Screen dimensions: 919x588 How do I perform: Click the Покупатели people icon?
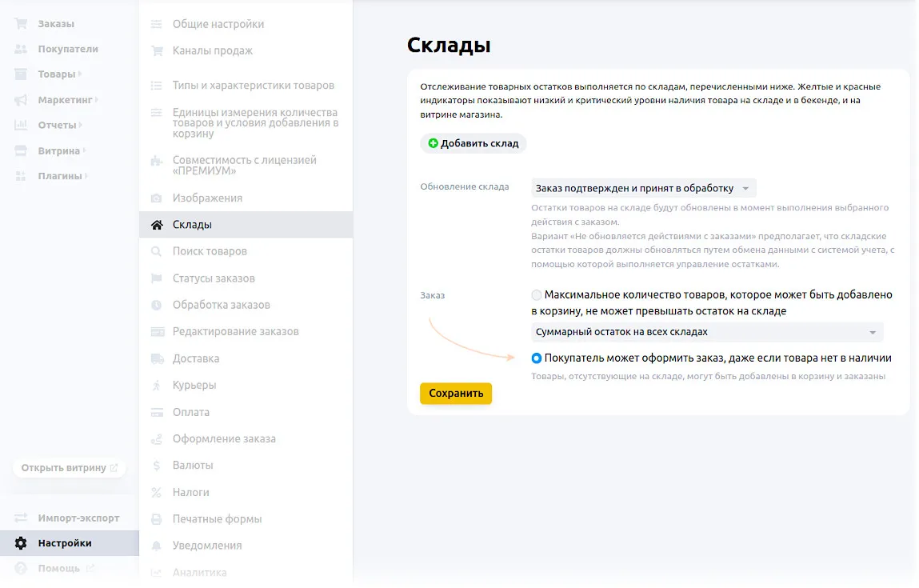(x=21, y=49)
